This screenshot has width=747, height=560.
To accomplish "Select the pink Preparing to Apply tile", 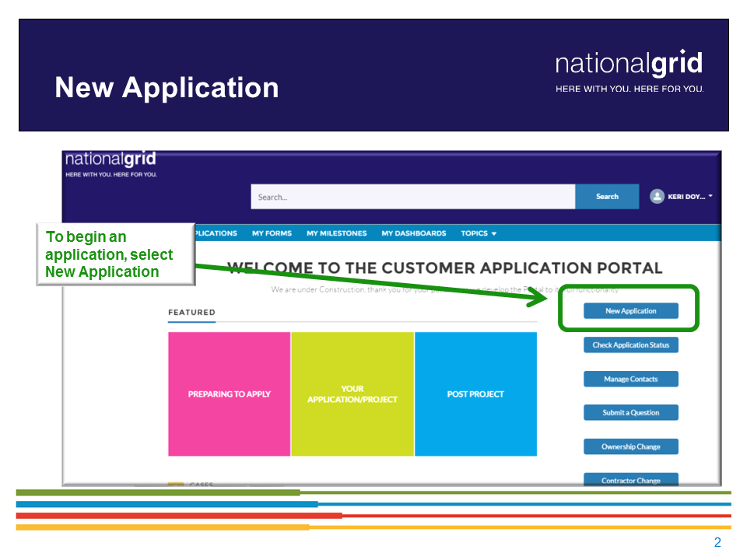I will [x=229, y=394].
